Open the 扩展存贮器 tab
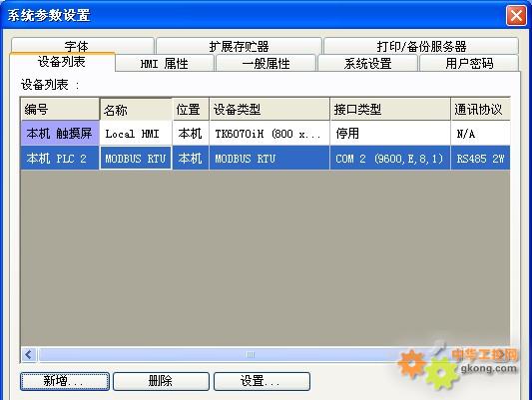The height and width of the screenshot is (400, 532). (x=239, y=46)
